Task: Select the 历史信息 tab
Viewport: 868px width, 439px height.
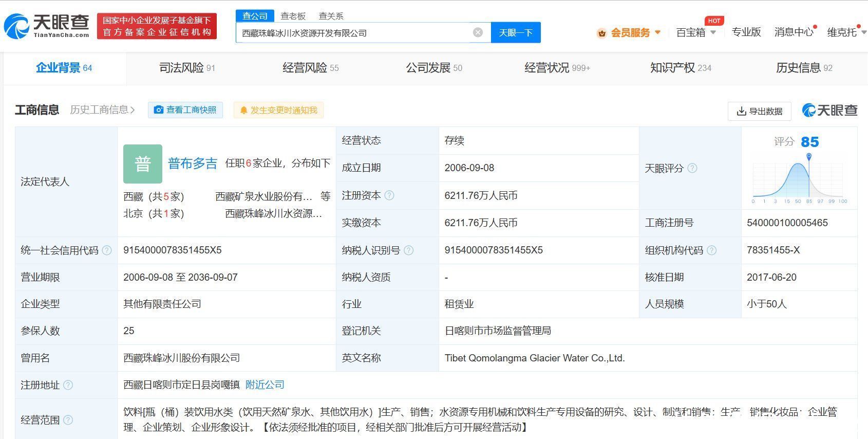Action: click(x=804, y=68)
